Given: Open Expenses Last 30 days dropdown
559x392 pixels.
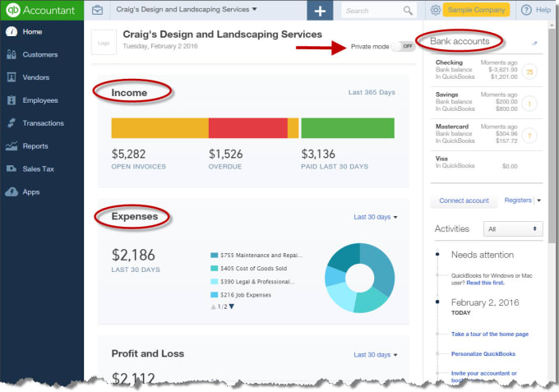Looking at the screenshot, I should click(x=376, y=217).
